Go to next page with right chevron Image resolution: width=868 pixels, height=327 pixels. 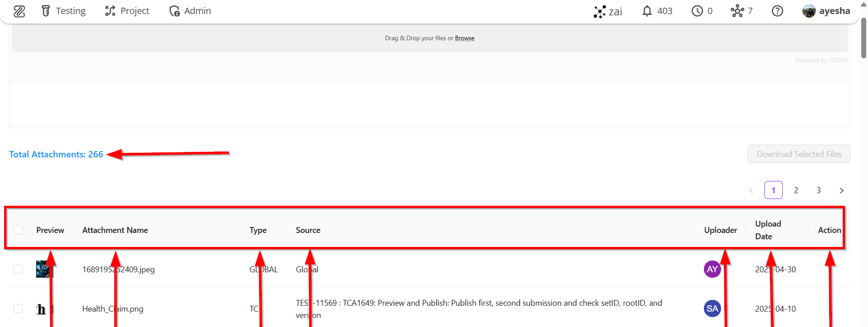point(841,190)
